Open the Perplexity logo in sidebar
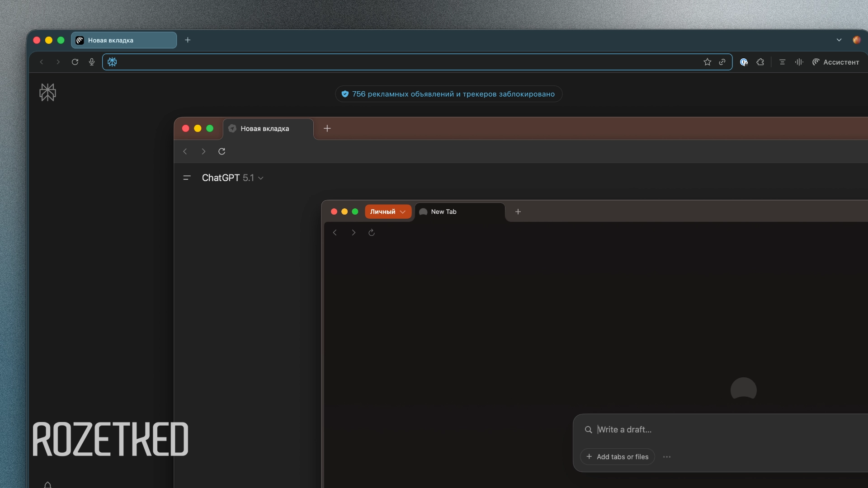 pos(47,92)
